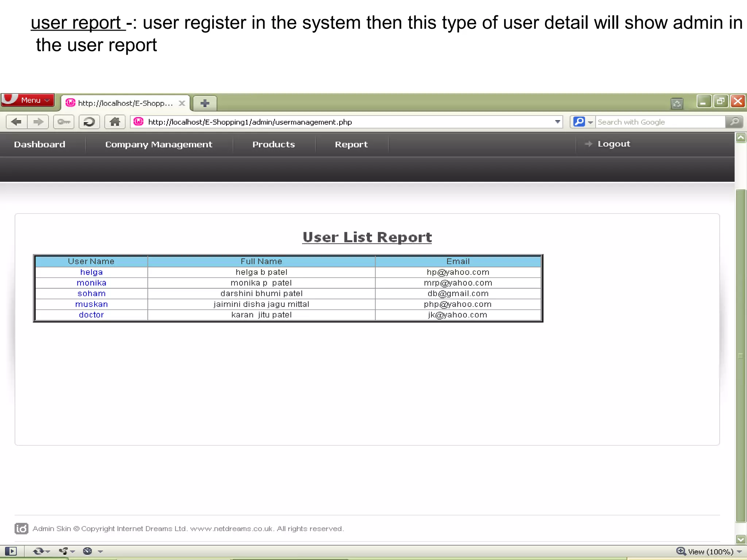The height and width of the screenshot is (560, 747).
Task: Expand the Opera Turbo dropdown arrow
Action: point(100,552)
